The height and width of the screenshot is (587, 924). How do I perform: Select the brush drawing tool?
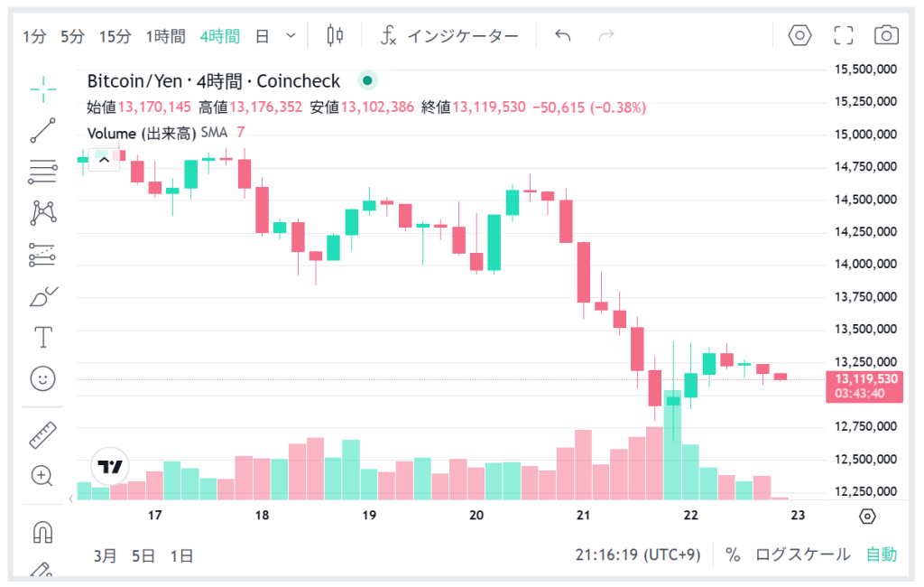(42, 296)
